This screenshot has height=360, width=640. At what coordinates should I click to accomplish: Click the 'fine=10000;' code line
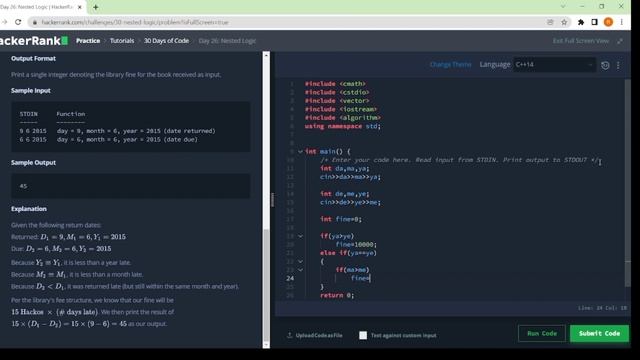[x=356, y=244]
